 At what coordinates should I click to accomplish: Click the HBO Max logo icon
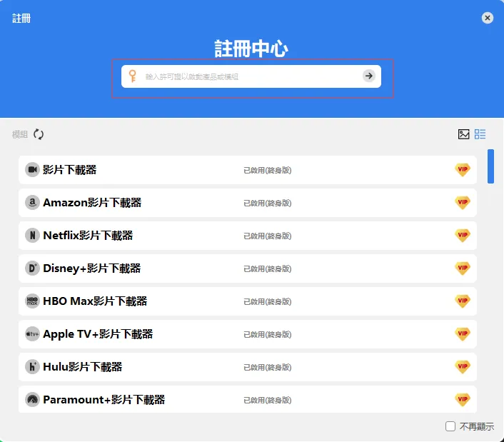point(32,301)
